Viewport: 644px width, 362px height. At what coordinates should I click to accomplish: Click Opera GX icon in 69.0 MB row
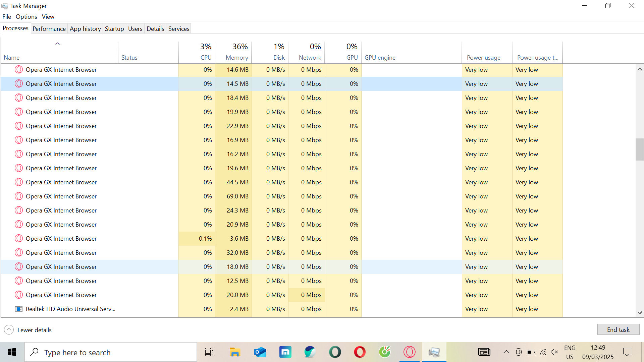[19, 196]
